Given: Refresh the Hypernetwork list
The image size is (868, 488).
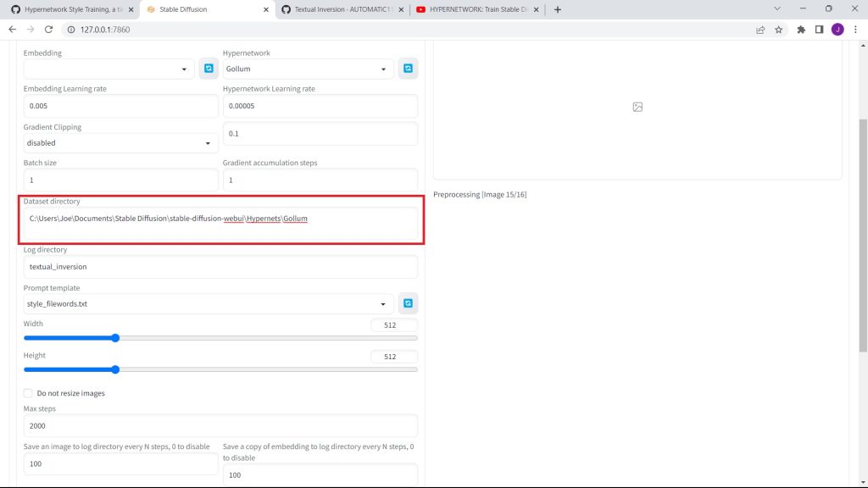Looking at the screenshot, I should [x=408, y=69].
